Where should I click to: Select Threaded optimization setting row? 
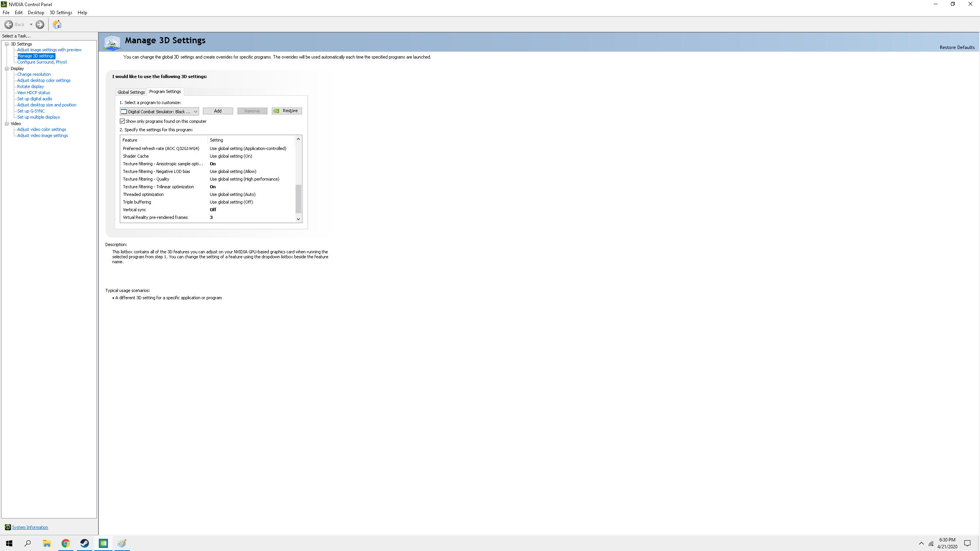coord(208,194)
